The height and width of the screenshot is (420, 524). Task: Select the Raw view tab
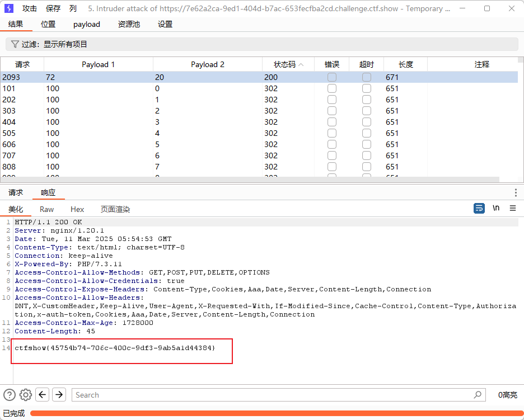47,209
